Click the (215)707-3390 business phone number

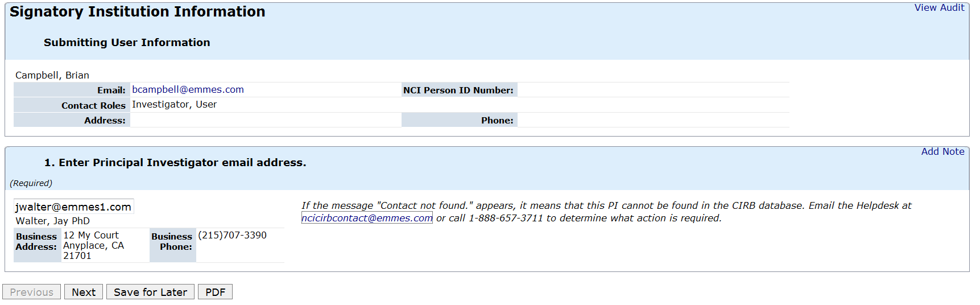click(232, 236)
